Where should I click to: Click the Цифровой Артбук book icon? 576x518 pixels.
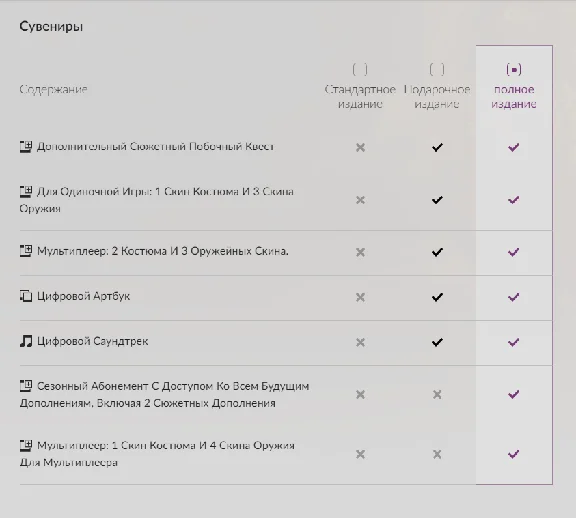coord(26,296)
